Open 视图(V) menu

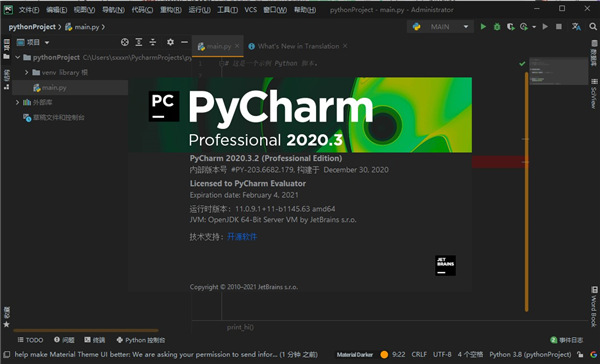click(x=84, y=10)
